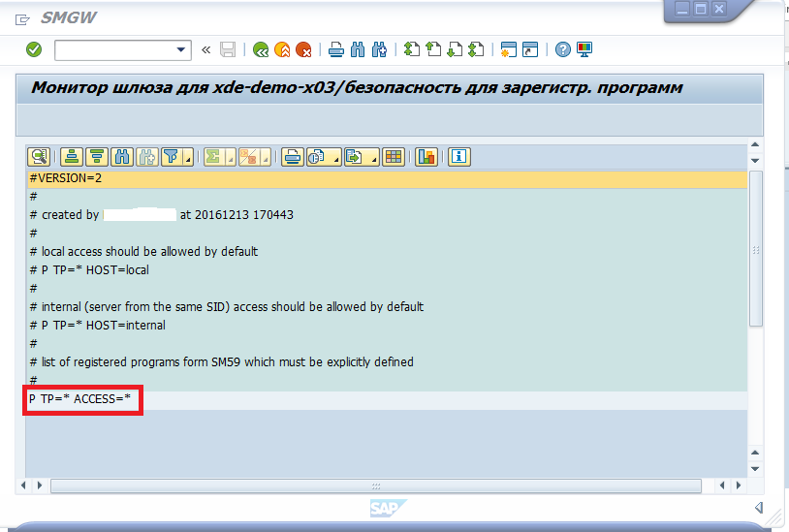Screen dimensions: 789x532
Task: Open the command field dropdown arrow
Action: (181, 49)
